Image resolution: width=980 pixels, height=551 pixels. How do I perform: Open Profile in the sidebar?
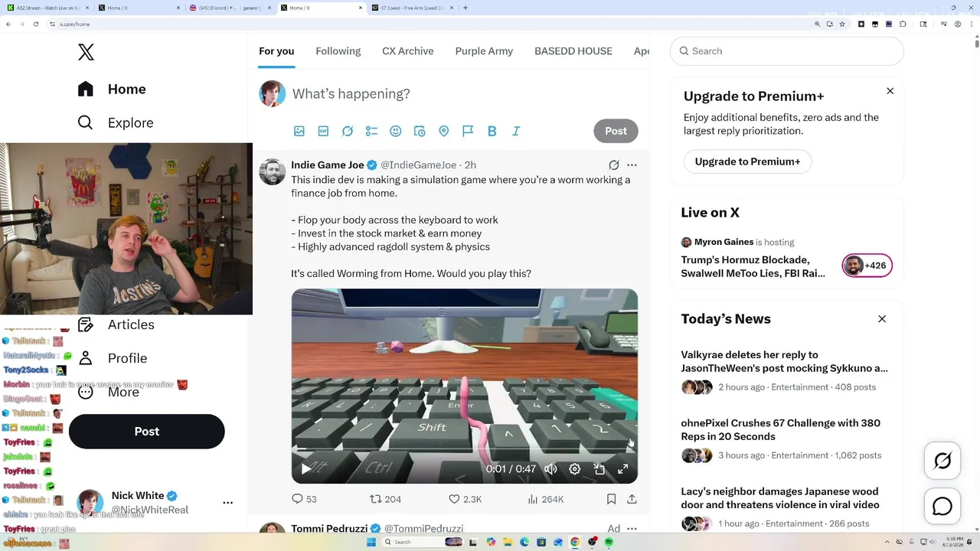(x=113, y=358)
